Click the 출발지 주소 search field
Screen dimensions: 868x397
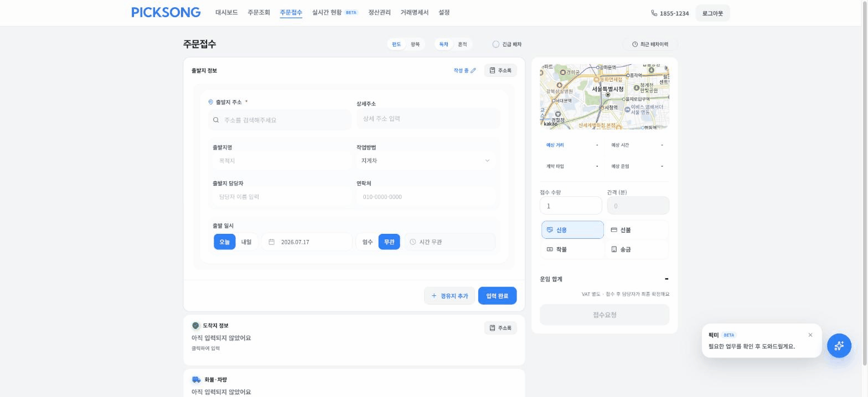tap(280, 120)
